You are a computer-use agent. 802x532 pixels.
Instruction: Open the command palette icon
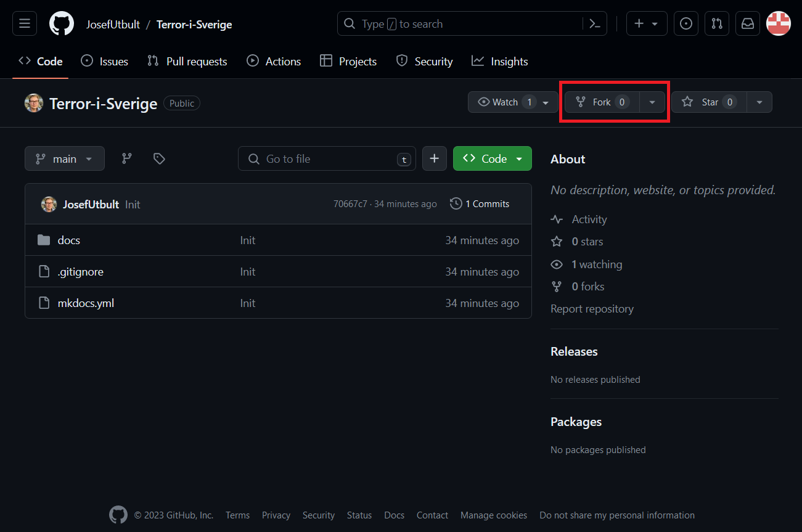(x=594, y=24)
